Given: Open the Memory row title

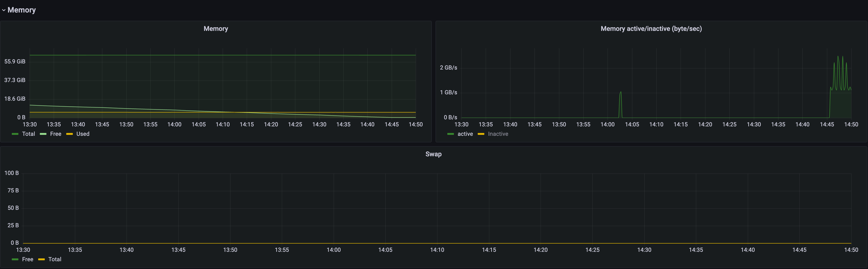Looking at the screenshot, I should coord(22,10).
